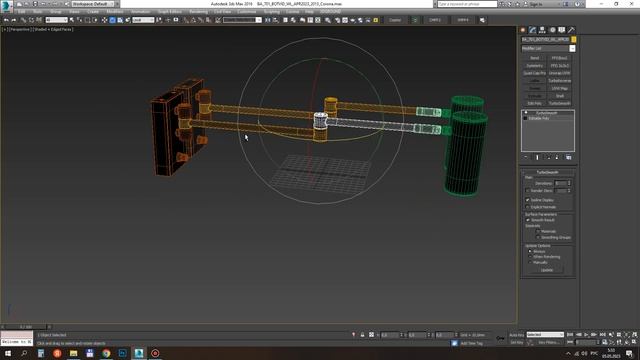
Task: Switch to the Utilities command panel
Action: click(571, 30)
